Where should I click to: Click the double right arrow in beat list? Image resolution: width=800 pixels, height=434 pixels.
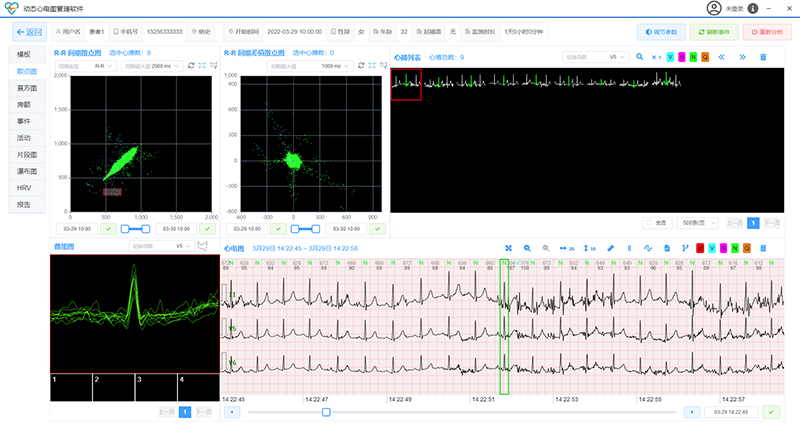click(x=743, y=58)
